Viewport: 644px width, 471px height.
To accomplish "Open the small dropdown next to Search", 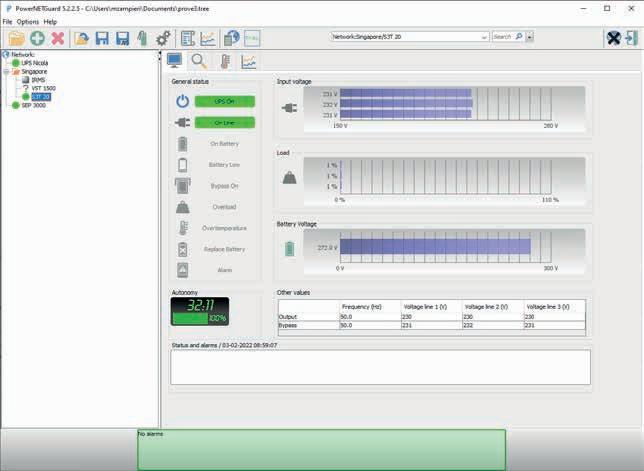I will pyautogui.click(x=529, y=37).
